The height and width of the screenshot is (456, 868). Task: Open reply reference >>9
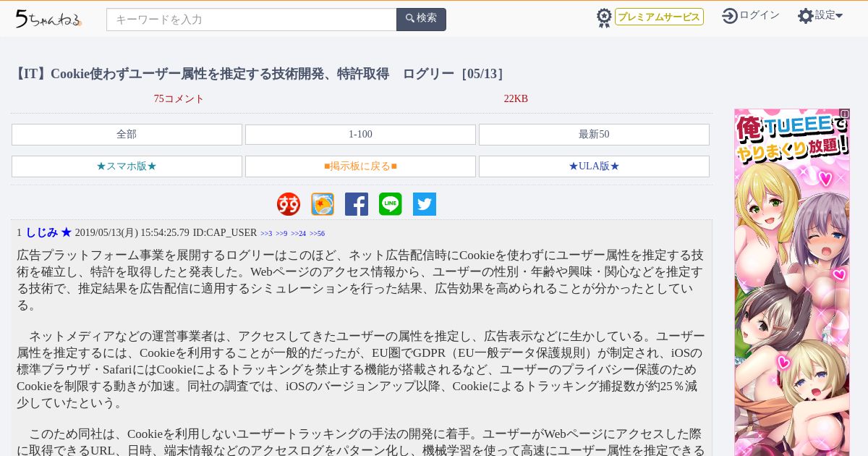[x=281, y=234]
